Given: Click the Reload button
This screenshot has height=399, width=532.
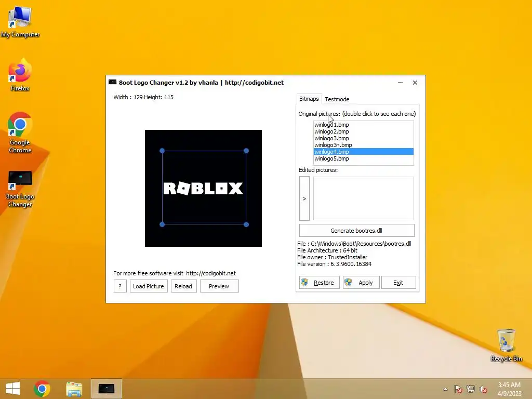Looking at the screenshot, I should tap(183, 286).
